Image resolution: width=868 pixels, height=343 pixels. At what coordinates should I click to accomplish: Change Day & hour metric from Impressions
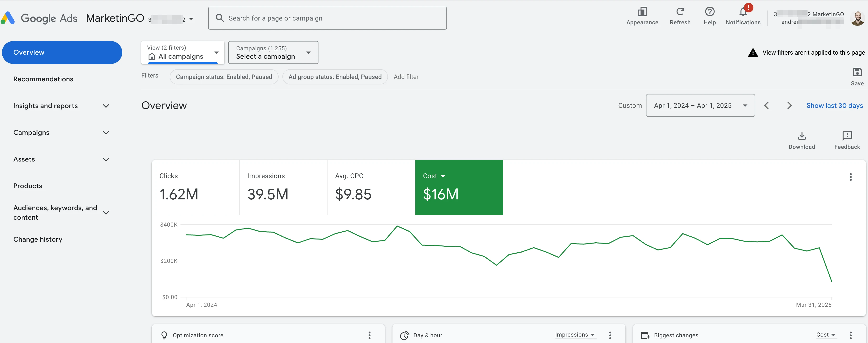tap(575, 335)
